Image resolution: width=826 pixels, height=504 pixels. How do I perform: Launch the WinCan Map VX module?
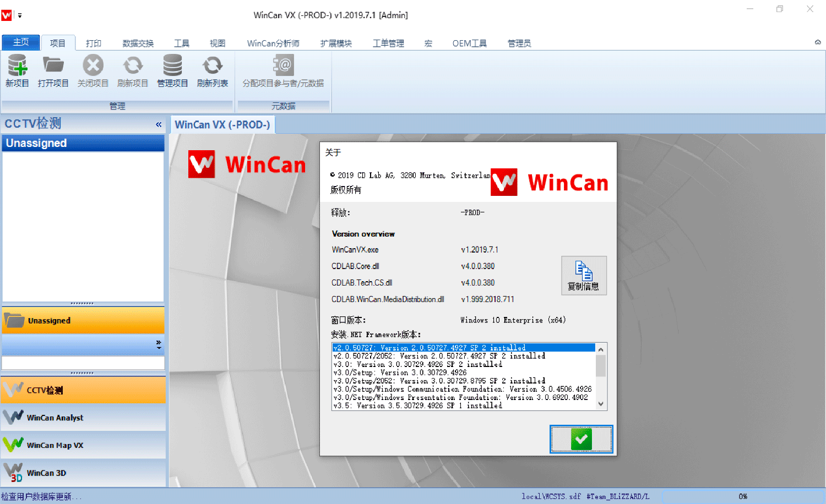(83, 445)
